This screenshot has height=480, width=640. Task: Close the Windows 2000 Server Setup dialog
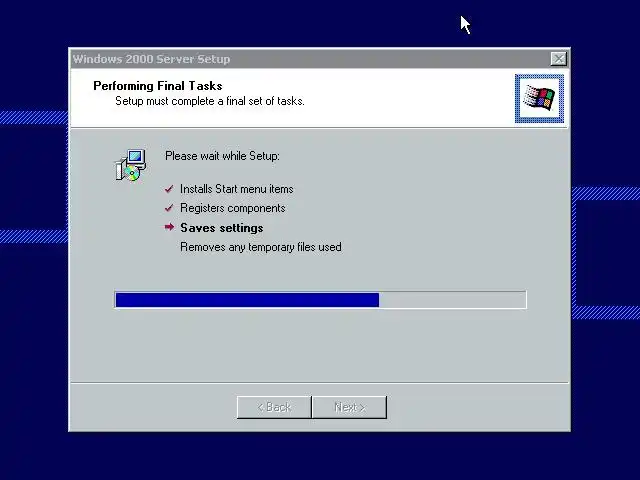[558, 59]
